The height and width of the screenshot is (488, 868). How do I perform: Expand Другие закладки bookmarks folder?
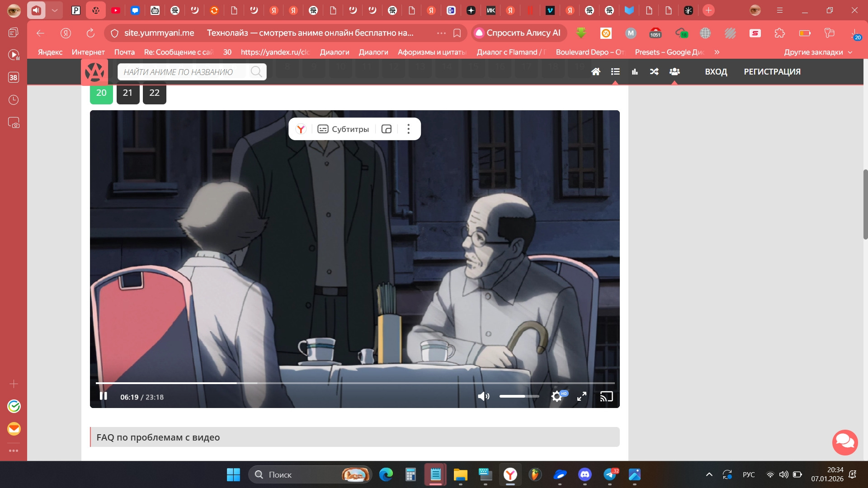click(817, 52)
